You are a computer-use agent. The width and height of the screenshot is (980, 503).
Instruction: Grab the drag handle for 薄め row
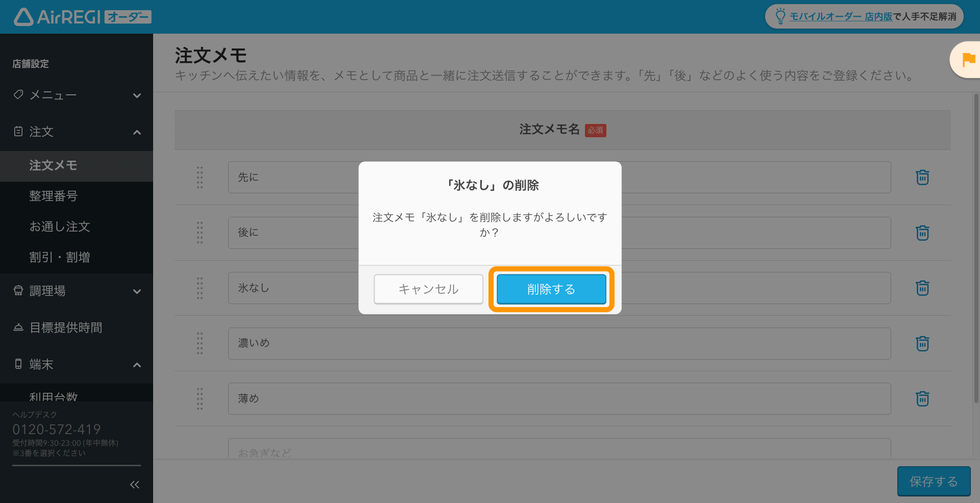(200, 399)
